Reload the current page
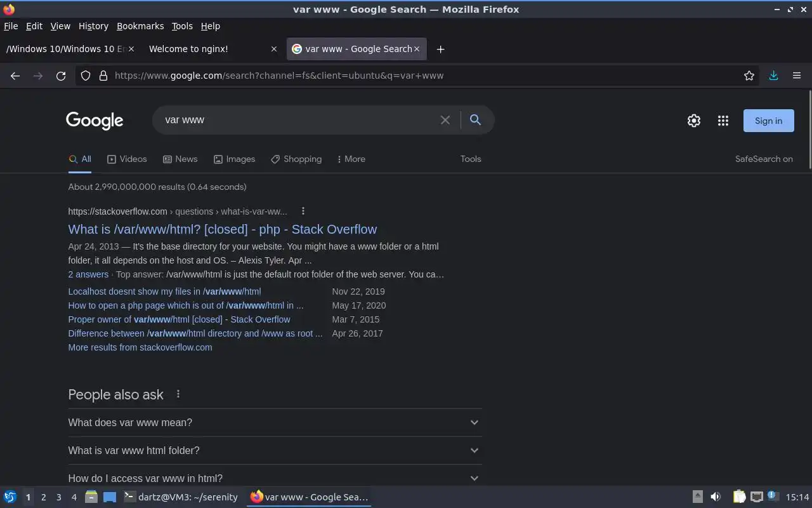This screenshot has width=812, height=508. tap(61, 76)
